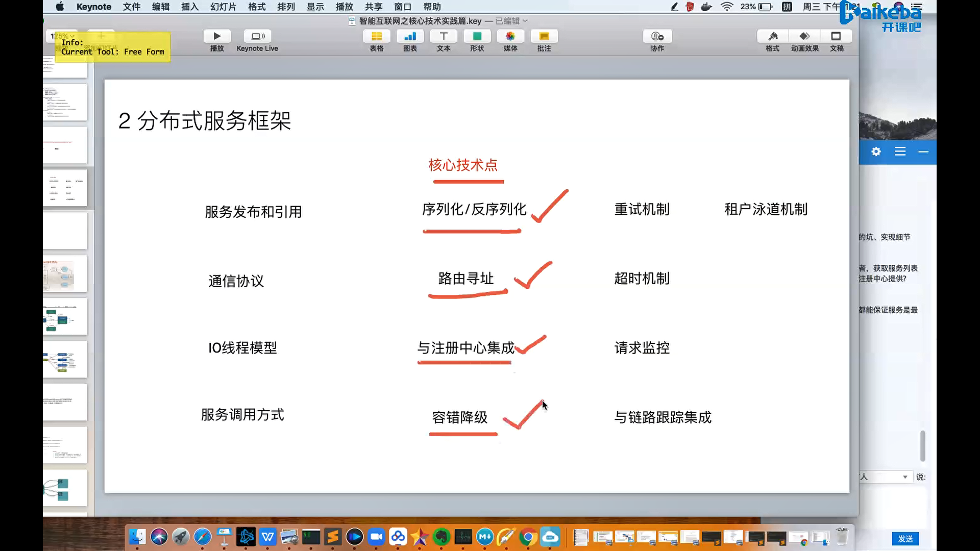The height and width of the screenshot is (551, 980).
Task: Toggle the Document (文稿) inspector panel
Action: coord(836,37)
